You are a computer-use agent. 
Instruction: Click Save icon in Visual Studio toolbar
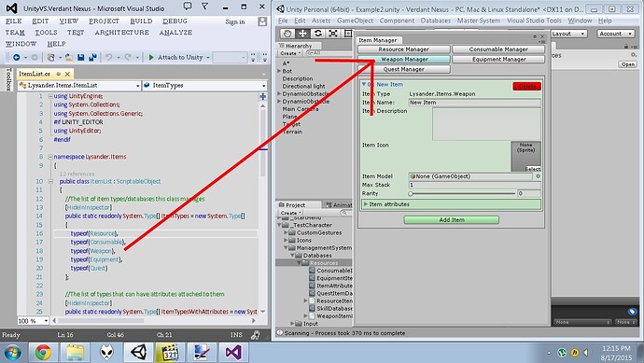[x=81, y=58]
